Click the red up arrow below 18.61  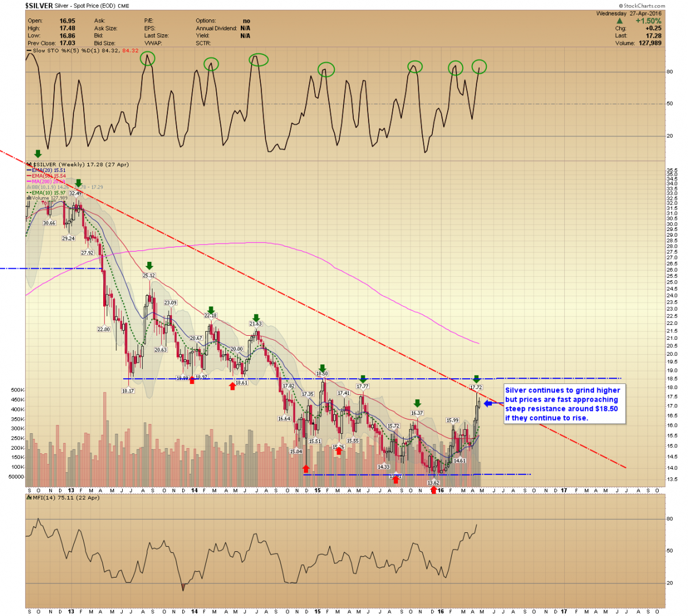(x=232, y=386)
